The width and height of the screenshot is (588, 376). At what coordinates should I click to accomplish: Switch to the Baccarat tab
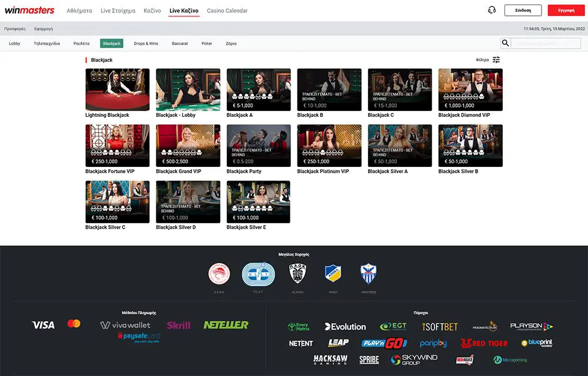180,43
